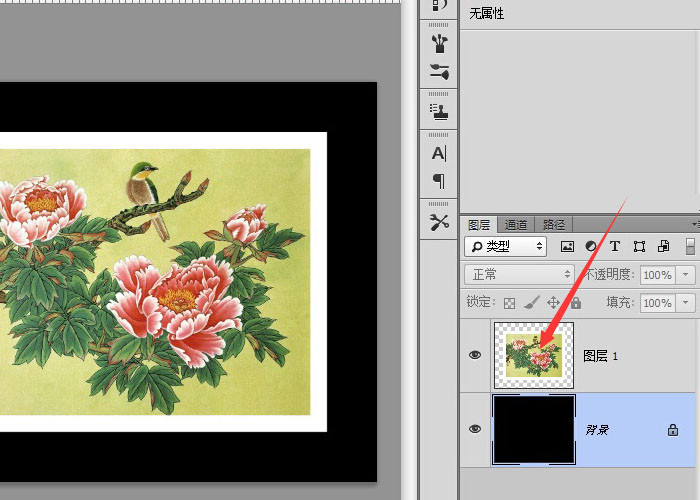Filter layers by adjustment layers icon
Viewport: 700px width, 500px height.
(x=591, y=246)
